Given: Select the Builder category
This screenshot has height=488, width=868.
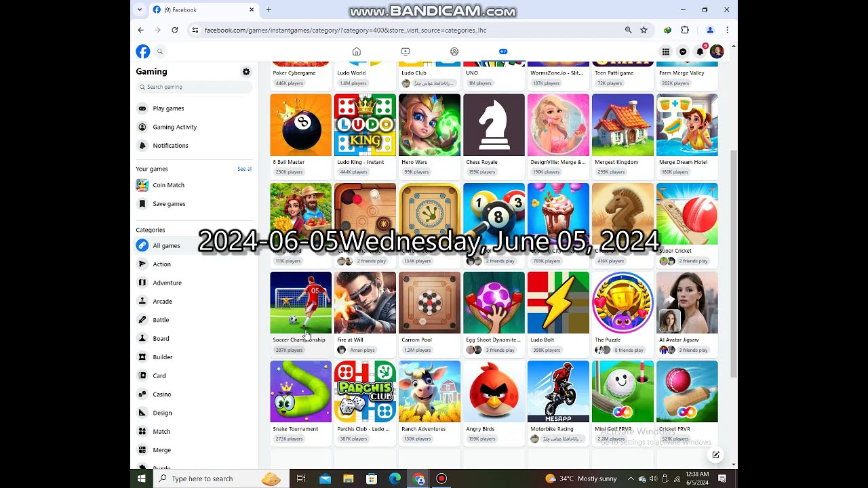Looking at the screenshot, I should 194,357.
